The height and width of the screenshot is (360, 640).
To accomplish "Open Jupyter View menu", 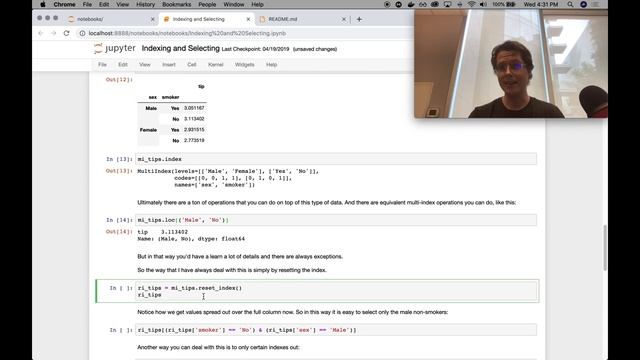I will 145,64.
